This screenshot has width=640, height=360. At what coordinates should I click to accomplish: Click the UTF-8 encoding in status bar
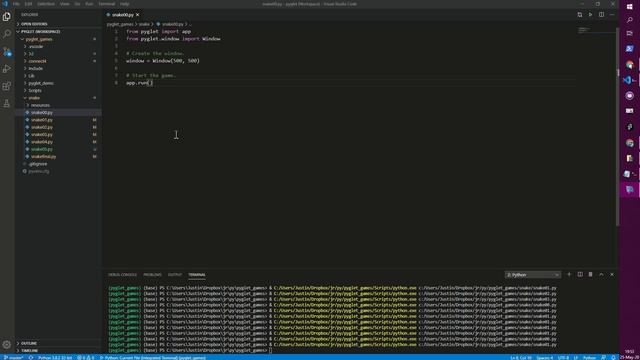pos(563,358)
